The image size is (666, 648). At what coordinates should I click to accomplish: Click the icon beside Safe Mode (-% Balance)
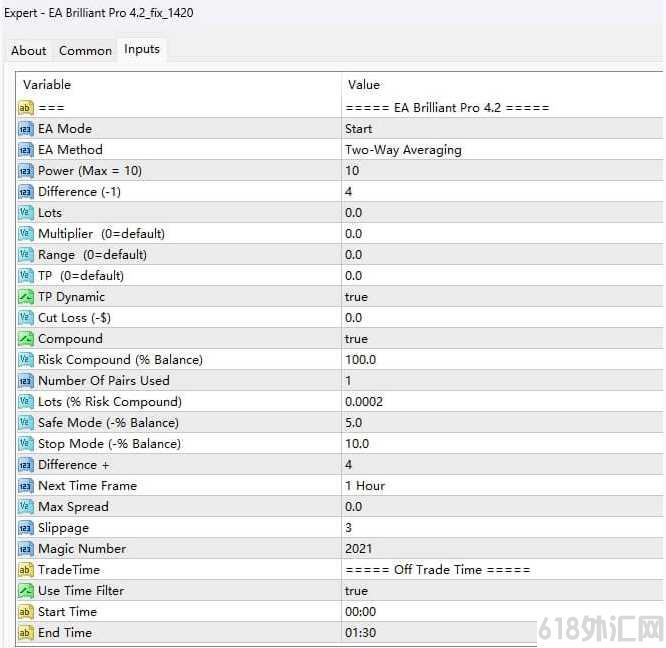click(25, 423)
